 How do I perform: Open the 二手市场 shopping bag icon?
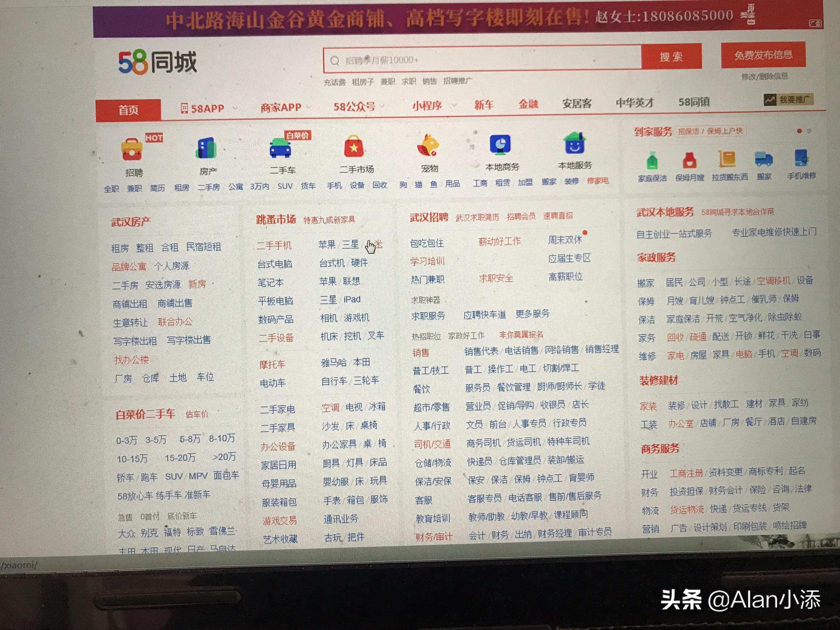354,146
